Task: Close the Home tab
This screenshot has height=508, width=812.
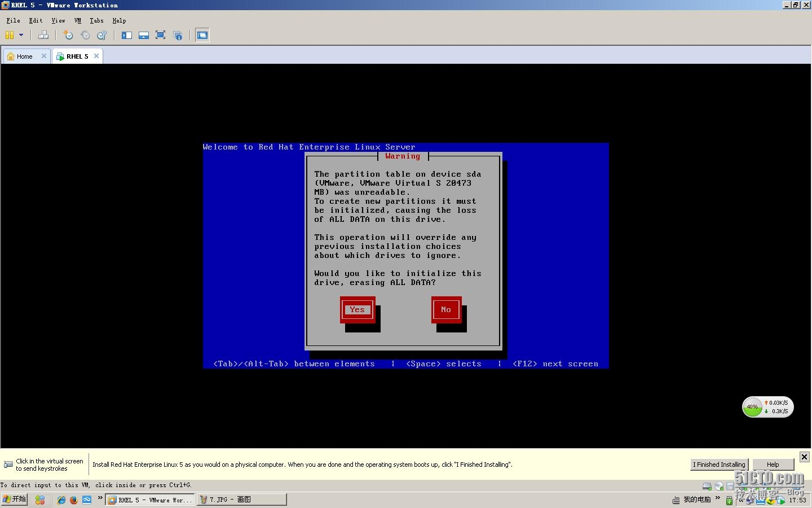Action: 44,56
